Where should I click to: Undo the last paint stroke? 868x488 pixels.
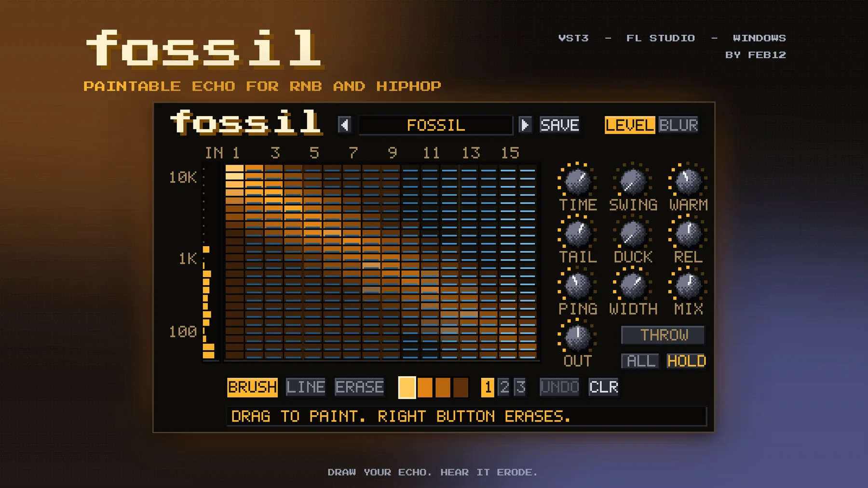coord(559,387)
